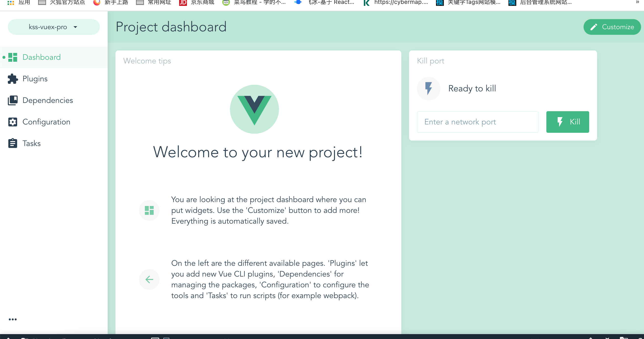This screenshot has width=644, height=339.
Task: Click the Dependencies book stack icon
Action: (x=12, y=100)
